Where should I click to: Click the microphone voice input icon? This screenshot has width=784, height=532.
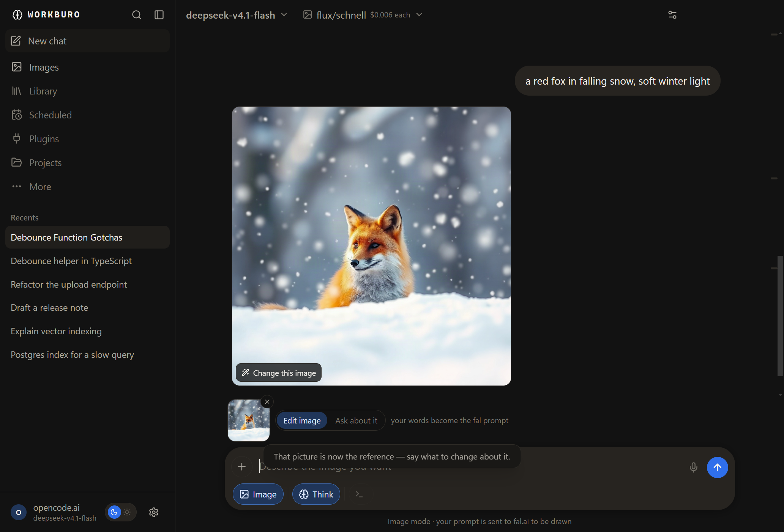click(693, 467)
